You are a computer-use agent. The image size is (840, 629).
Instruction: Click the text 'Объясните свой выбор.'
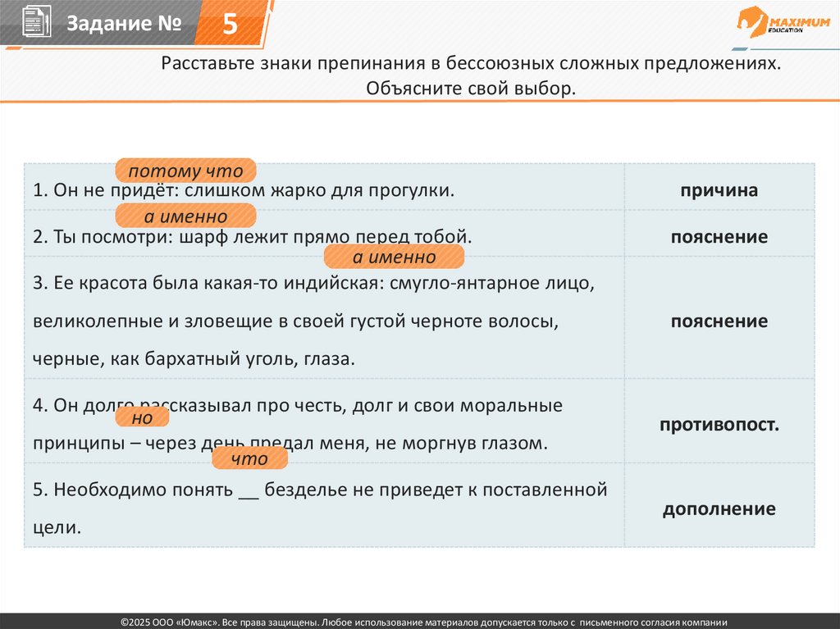[471, 88]
